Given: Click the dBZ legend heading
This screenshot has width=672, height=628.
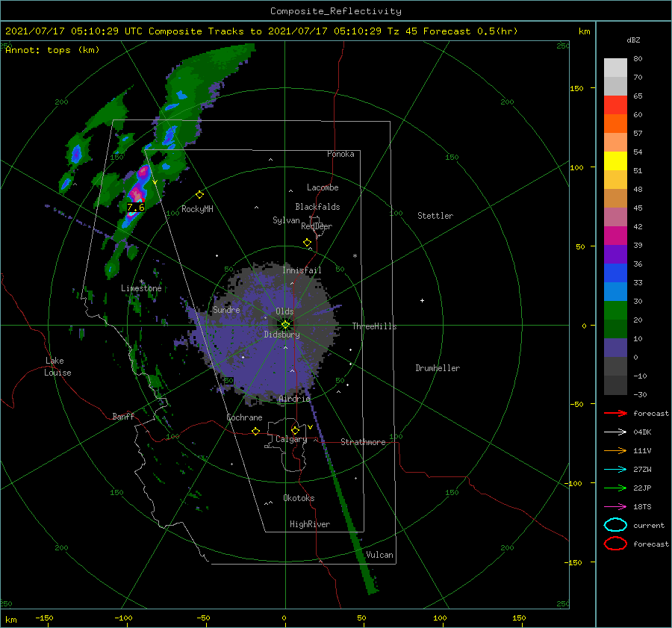Looking at the screenshot, I should coord(633,40).
